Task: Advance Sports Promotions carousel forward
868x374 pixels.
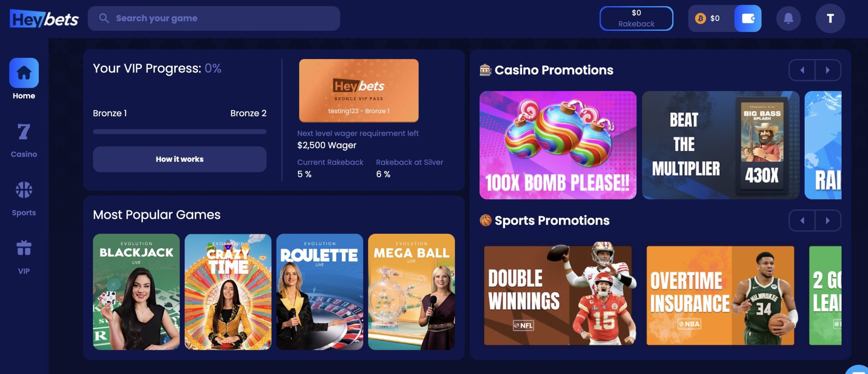Action: pyautogui.click(x=828, y=220)
